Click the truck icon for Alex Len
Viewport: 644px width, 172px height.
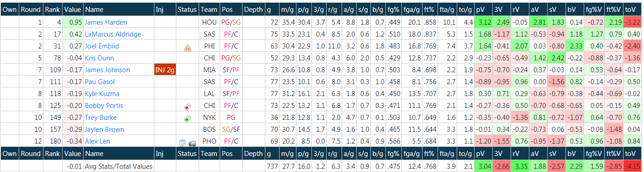(x=192, y=142)
